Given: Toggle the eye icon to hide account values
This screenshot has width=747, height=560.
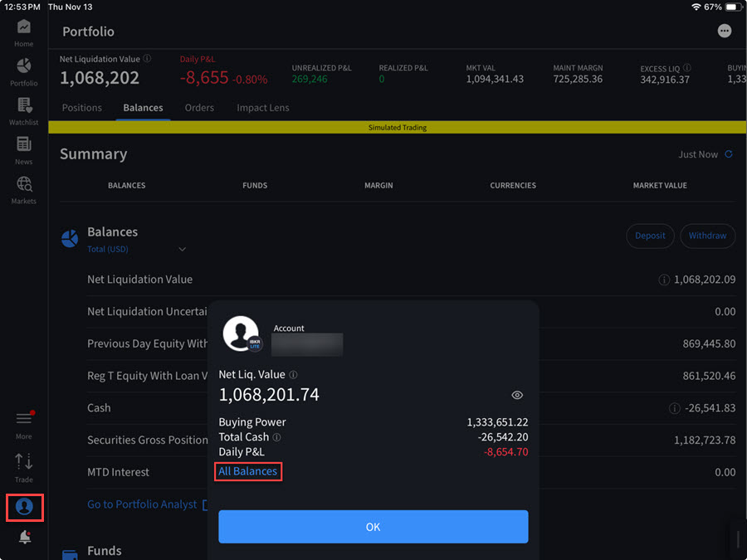Looking at the screenshot, I should (517, 395).
